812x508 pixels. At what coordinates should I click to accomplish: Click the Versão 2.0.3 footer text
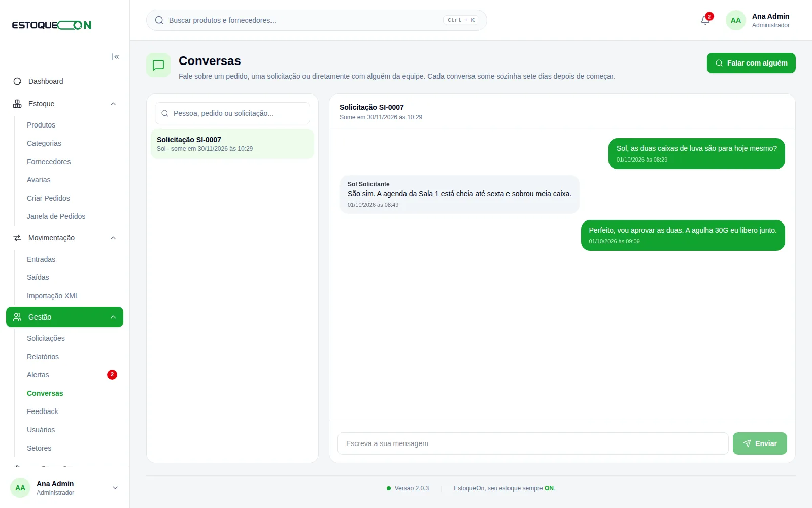pos(412,488)
